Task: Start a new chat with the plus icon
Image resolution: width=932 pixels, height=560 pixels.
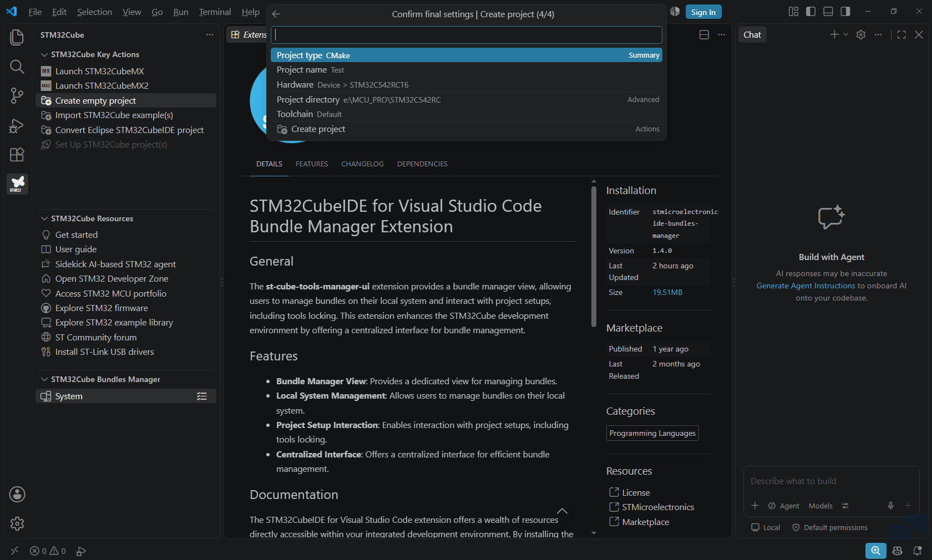Action: pyautogui.click(x=834, y=34)
